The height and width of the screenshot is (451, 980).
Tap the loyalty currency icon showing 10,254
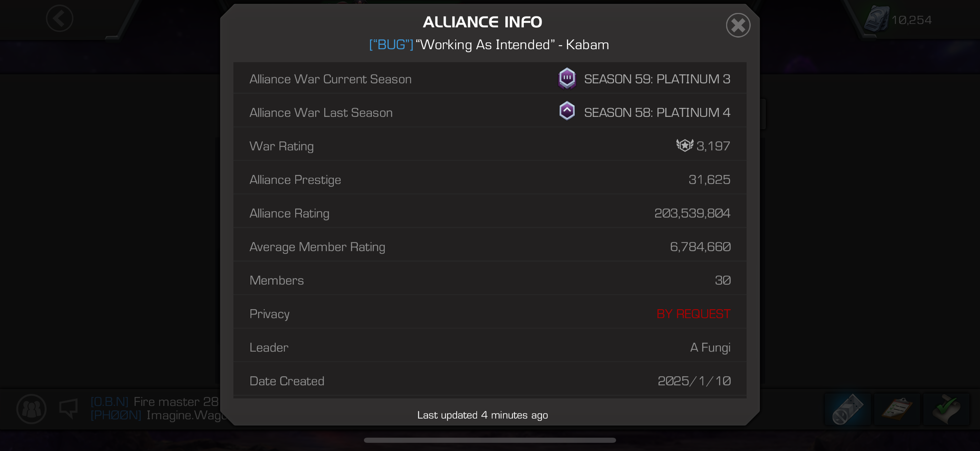876,19
